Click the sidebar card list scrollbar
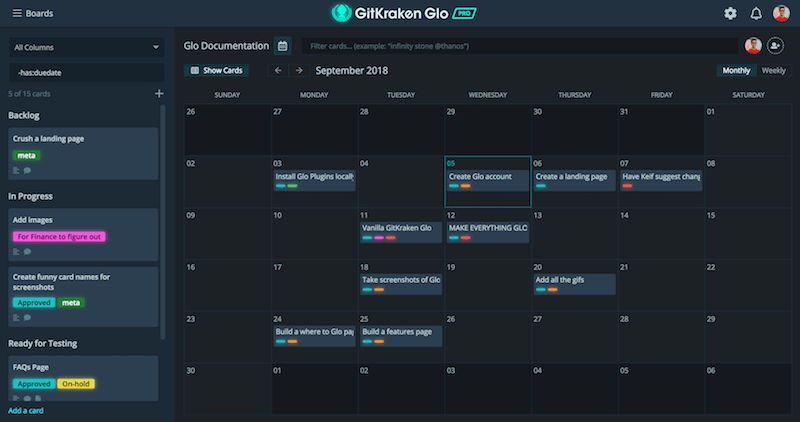 click(x=163, y=222)
